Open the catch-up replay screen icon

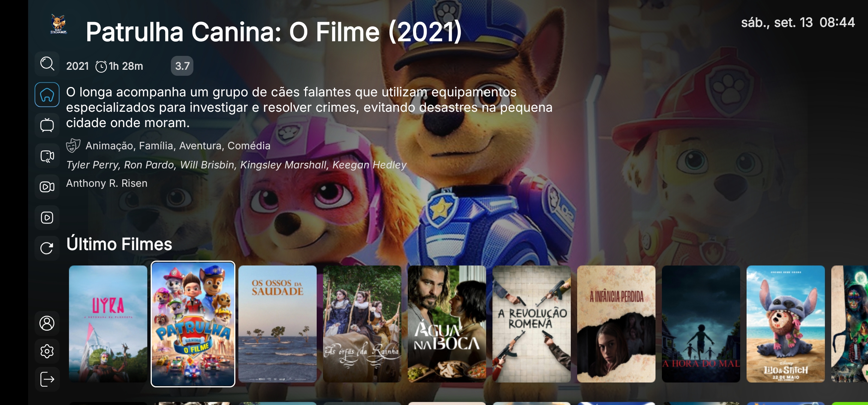(x=47, y=156)
